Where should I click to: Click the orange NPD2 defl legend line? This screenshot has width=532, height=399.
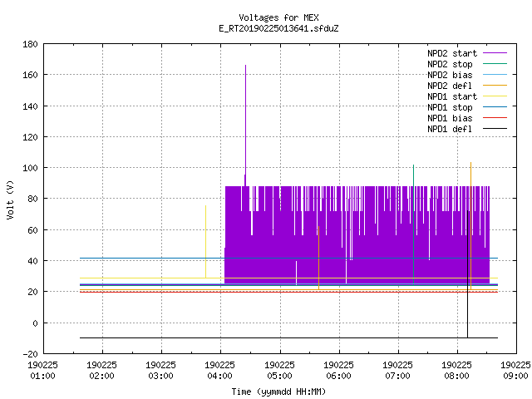pos(495,85)
